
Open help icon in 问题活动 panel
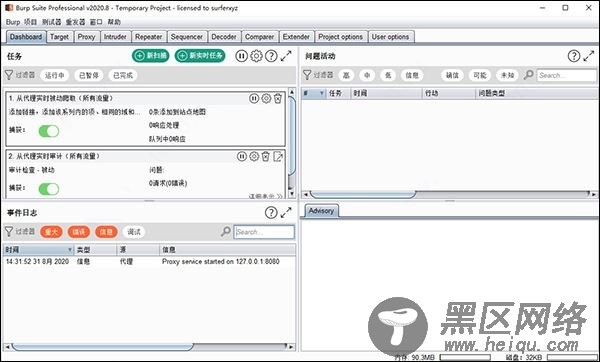(574, 56)
